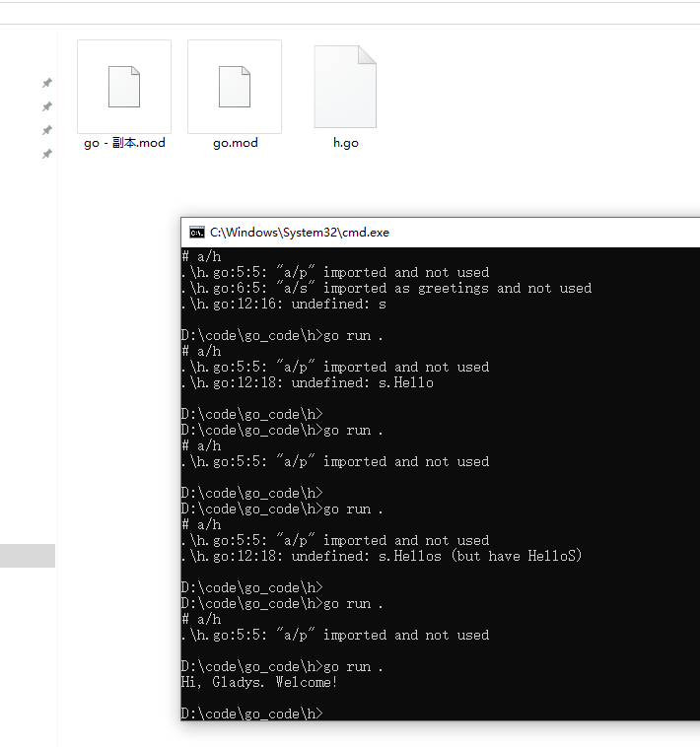Select the 'go - 副本.mod' file icon
This screenshot has width=700, height=747.
pyautogui.click(x=124, y=87)
